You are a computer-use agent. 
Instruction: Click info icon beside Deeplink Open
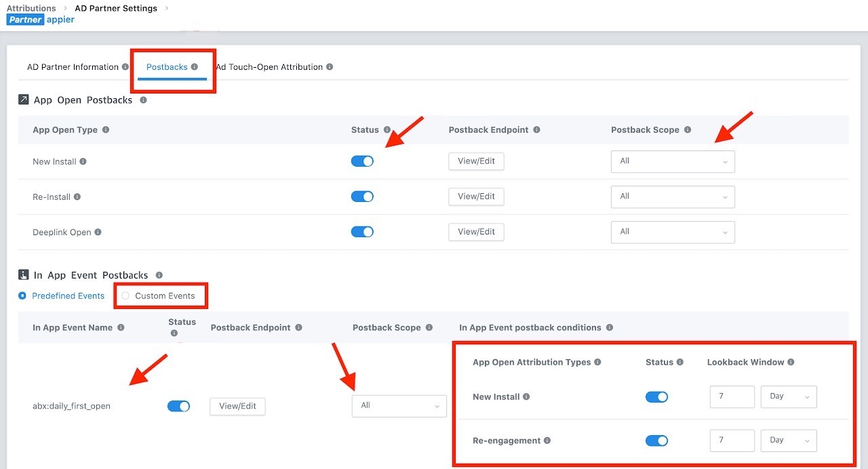(x=98, y=232)
